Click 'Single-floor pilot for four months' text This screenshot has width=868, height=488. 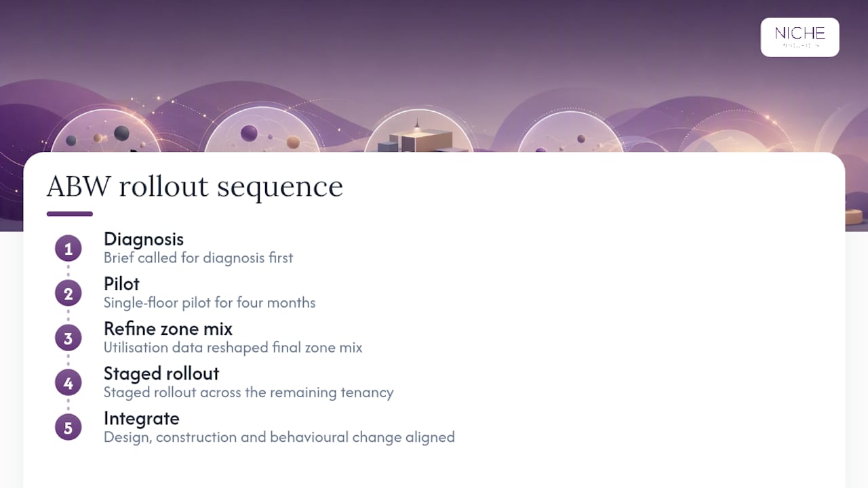[210, 302]
